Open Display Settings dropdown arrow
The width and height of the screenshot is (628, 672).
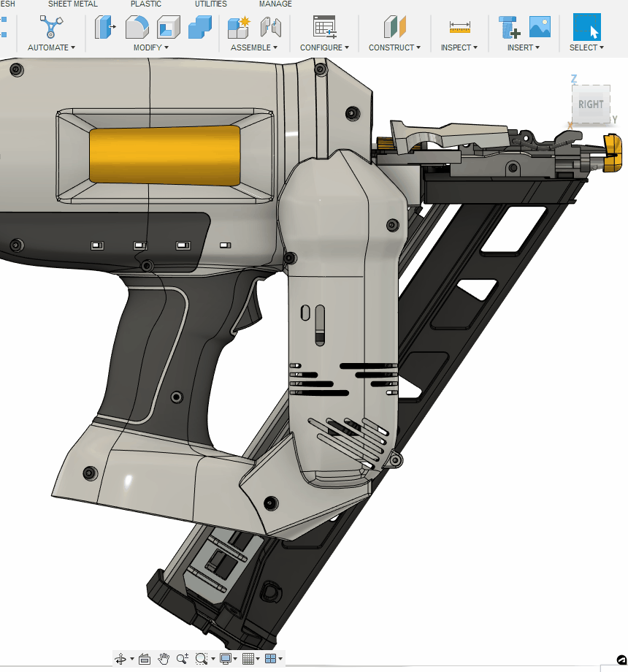(235, 659)
